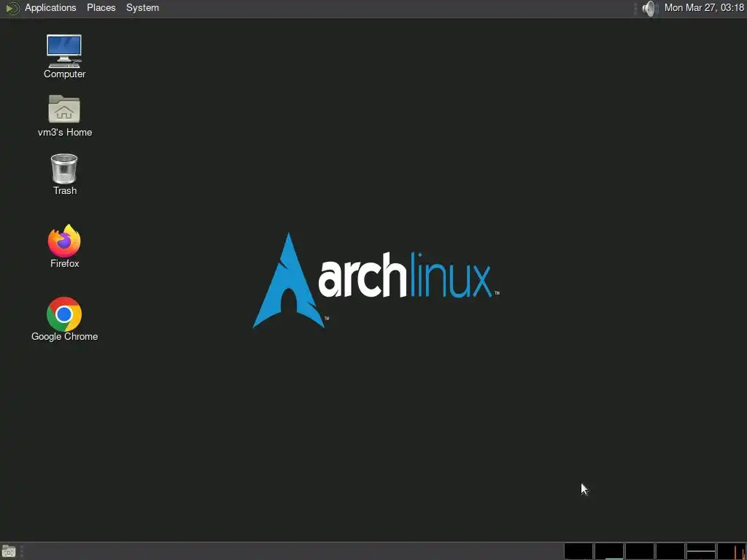Viewport: 747px width, 560px height.
Task: Open the vm3's Home folder icon
Action: point(64,109)
